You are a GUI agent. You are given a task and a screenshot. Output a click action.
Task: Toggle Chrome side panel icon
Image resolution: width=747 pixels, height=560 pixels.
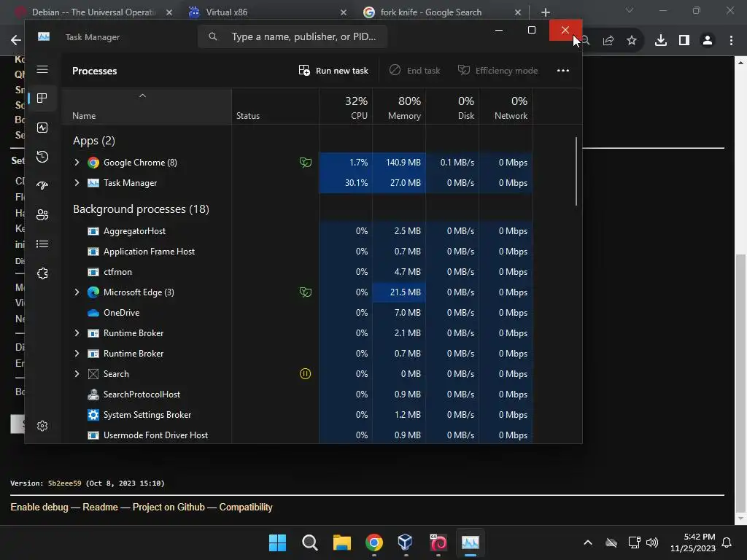(x=684, y=41)
